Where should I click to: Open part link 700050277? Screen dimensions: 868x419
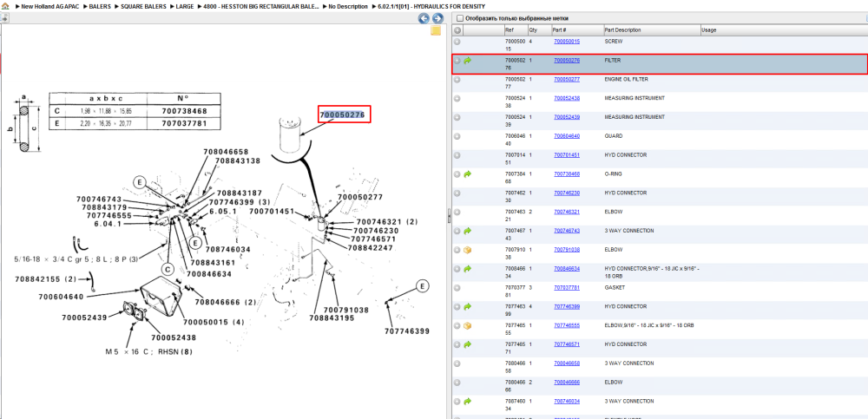click(567, 79)
